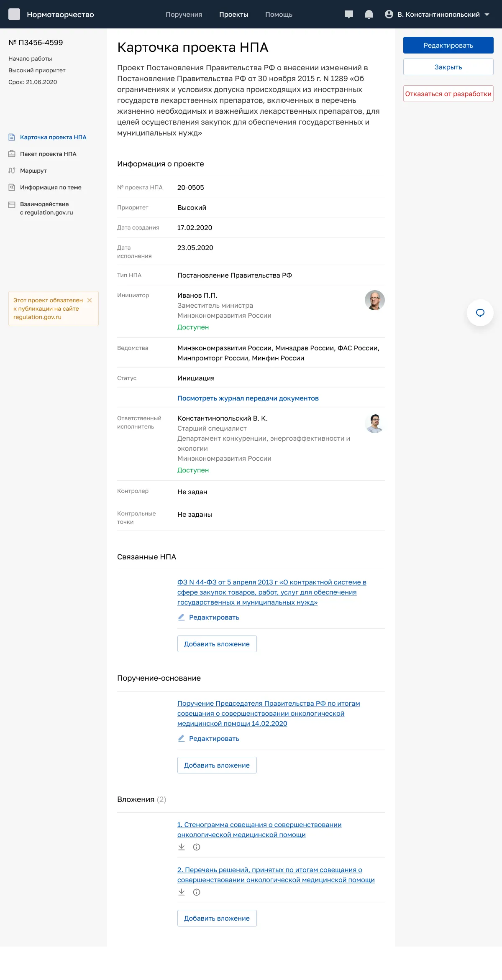The image size is (502, 980).
Task: Click Иванов П.П. profile photo
Action: tap(375, 300)
